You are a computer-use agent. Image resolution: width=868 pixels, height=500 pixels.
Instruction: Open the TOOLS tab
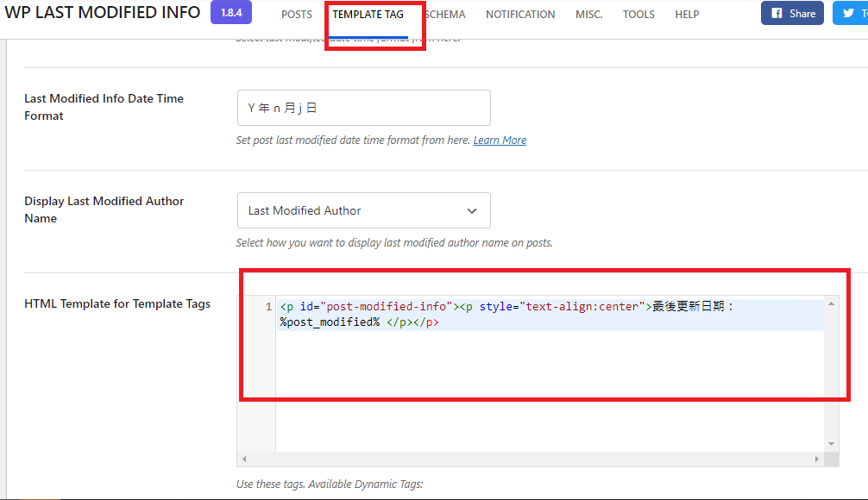(638, 15)
